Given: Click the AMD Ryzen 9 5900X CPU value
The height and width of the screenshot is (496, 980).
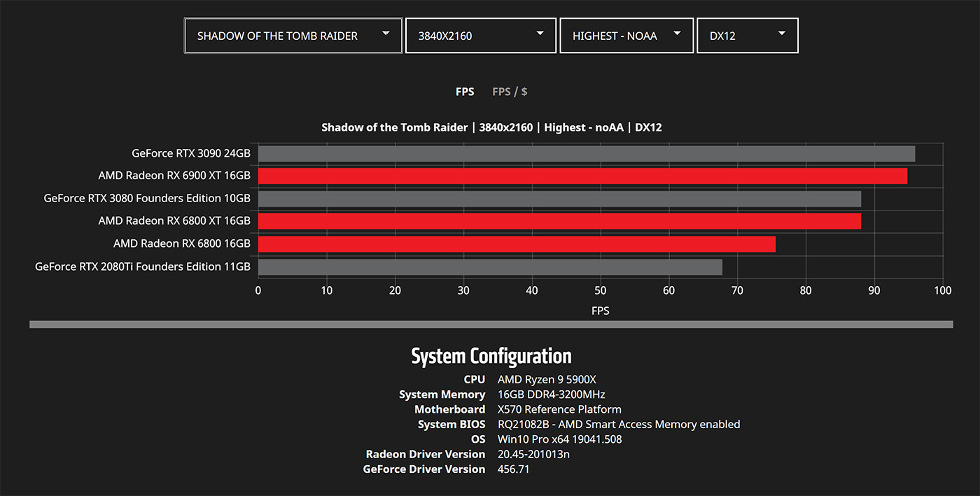Looking at the screenshot, I should (547, 379).
